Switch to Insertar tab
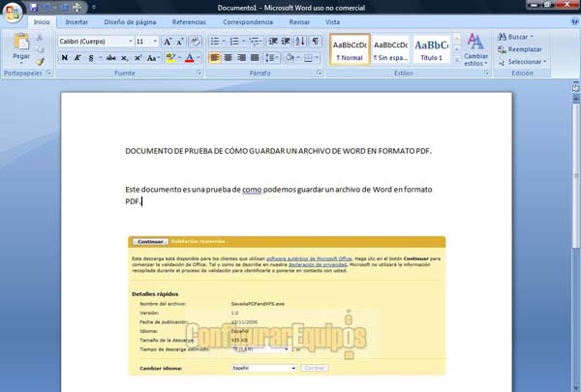Viewport: 581px width, 392px height. tap(76, 22)
